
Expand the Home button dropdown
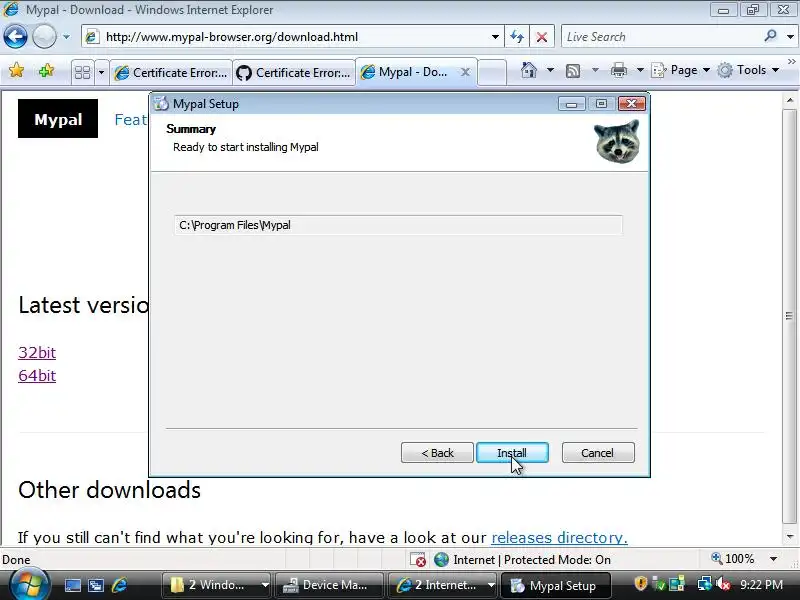(x=550, y=70)
